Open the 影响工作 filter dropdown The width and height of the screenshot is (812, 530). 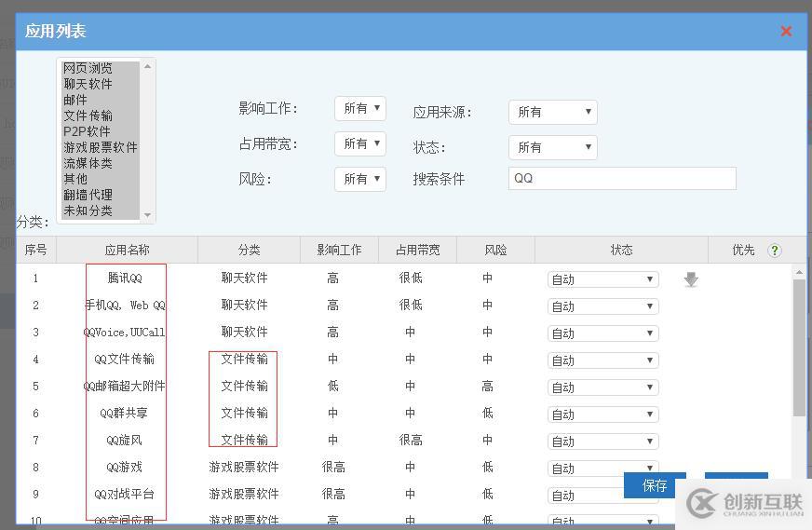[360, 108]
